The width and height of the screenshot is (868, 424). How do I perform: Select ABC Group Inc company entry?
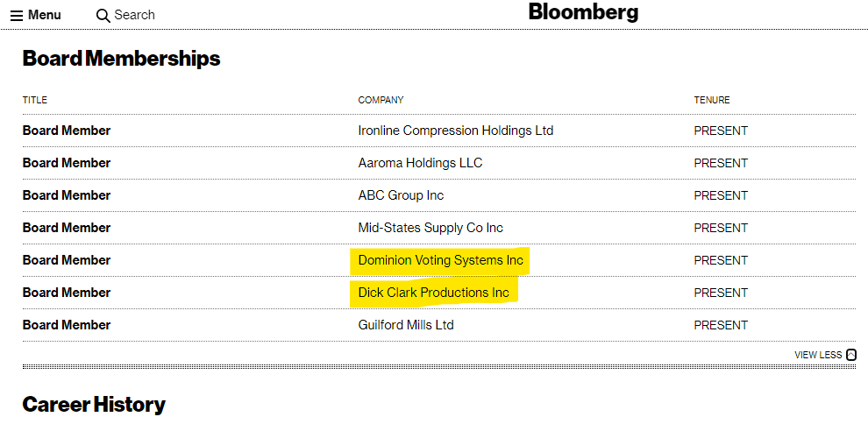[401, 195]
